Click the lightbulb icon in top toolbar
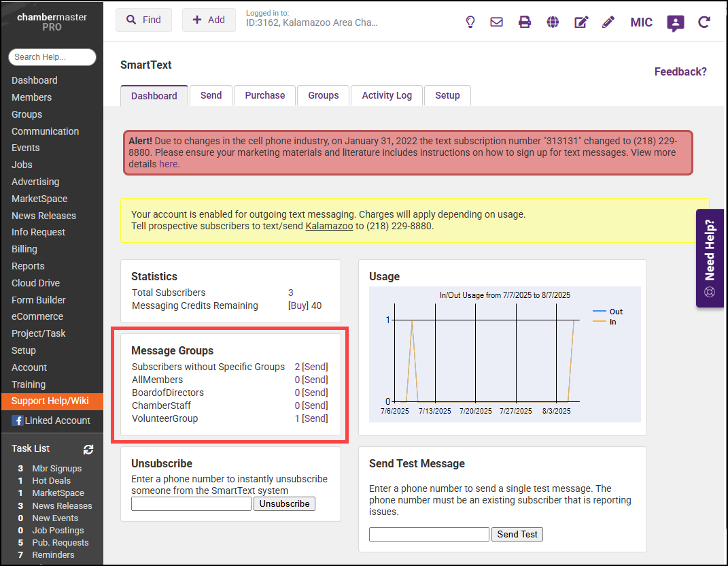Viewport: 728px width, 566px height. point(470,22)
